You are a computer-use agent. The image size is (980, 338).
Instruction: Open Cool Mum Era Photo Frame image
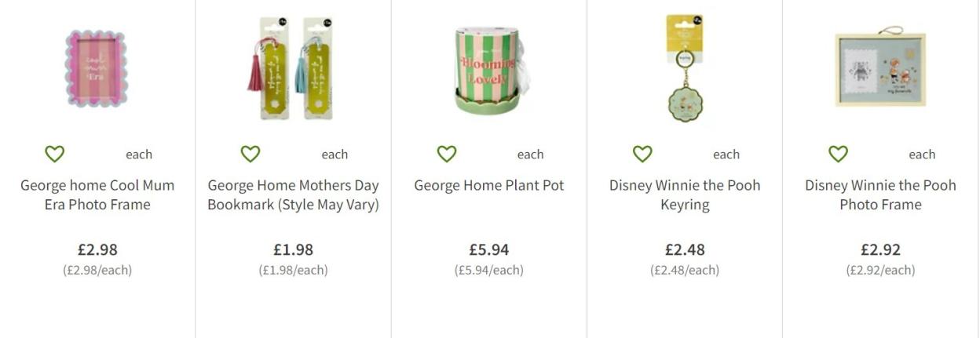click(97, 70)
